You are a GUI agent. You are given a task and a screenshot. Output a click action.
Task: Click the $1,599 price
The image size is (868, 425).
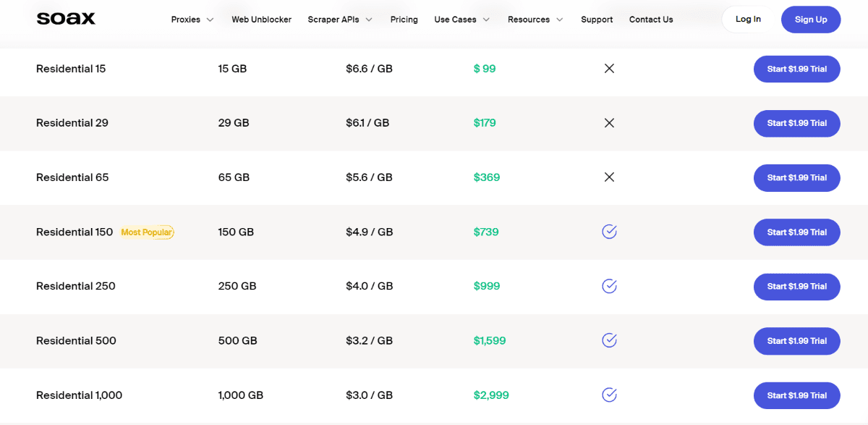[490, 340]
